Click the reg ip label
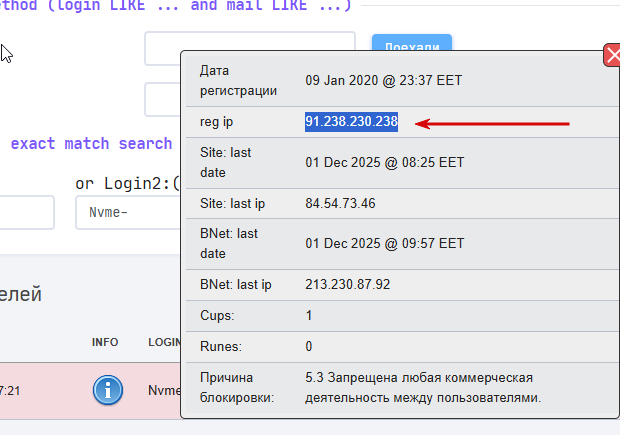Viewport: 620px width, 435px height. coord(216,122)
